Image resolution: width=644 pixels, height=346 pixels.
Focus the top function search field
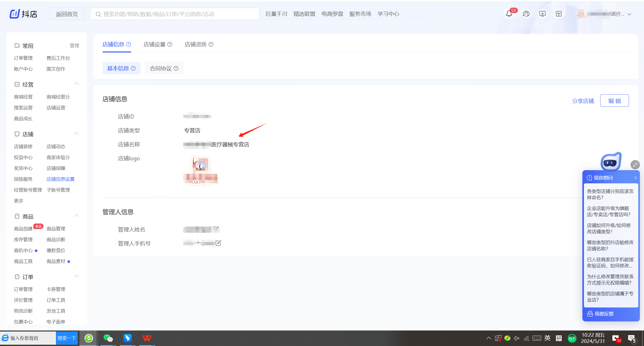click(x=175, y=14)
